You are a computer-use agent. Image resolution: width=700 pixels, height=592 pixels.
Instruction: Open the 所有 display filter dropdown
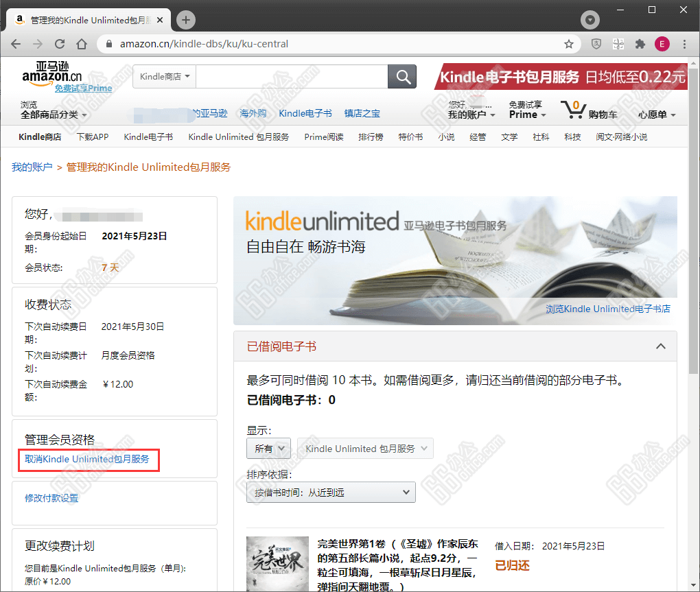click(268, 449)
